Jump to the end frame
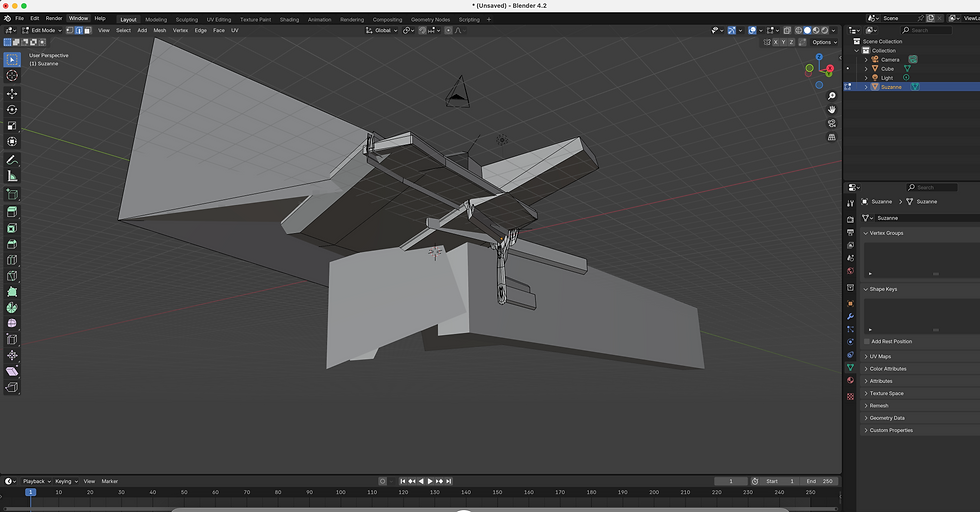The height and width of the screenshot is (512, 980). click(448, 481)
